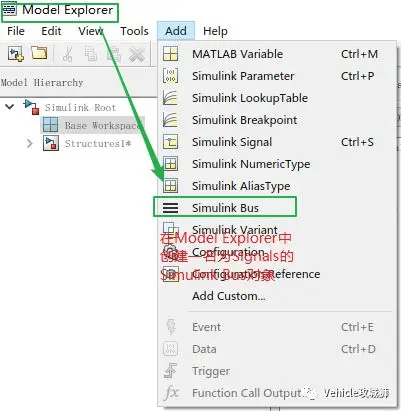Click the disabled Data menu entry

pyautogui.click(x=277, y=349)
